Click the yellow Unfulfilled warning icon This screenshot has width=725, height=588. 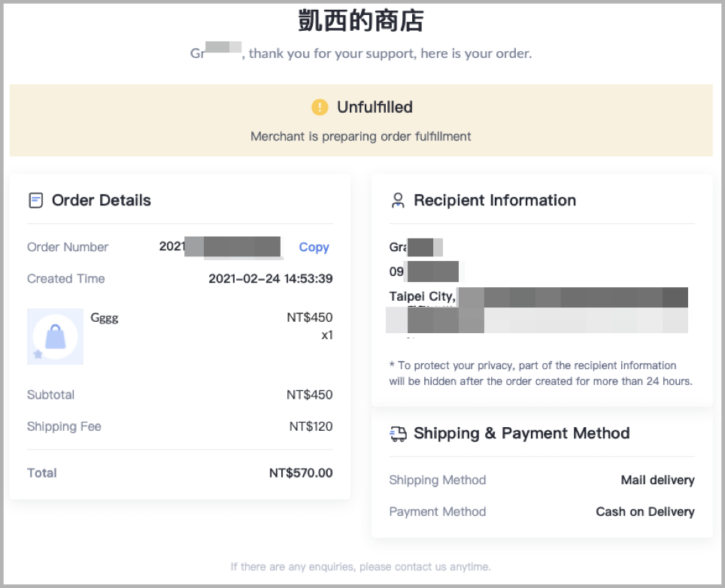320,108
